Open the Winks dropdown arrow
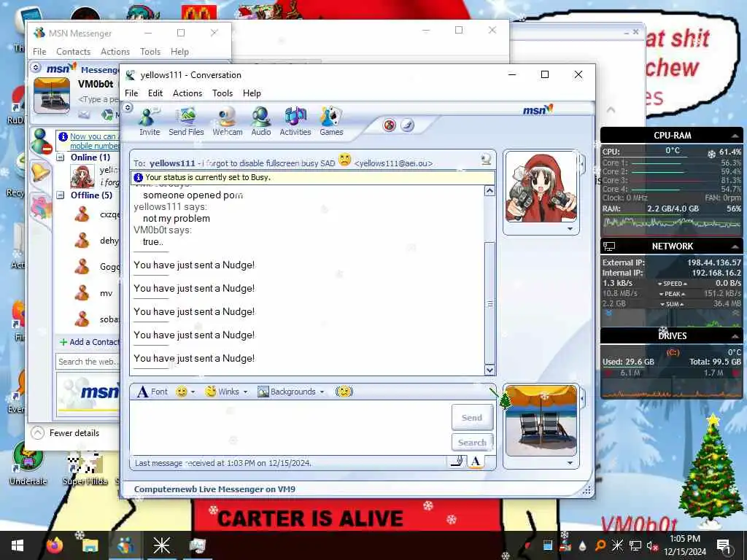Viewport: 747px width, 560px height. pos(245,392)
